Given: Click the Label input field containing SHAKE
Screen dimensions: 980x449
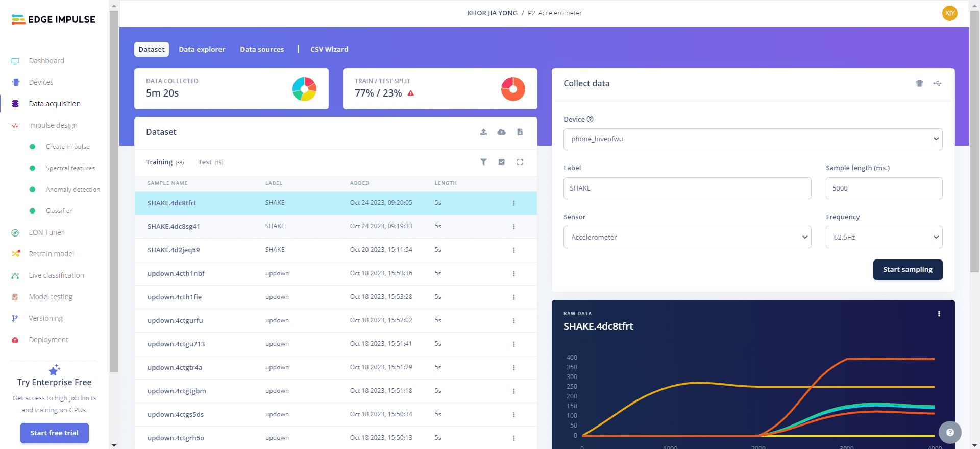Looking at the screenshot, I should click(x=687, y=188).
